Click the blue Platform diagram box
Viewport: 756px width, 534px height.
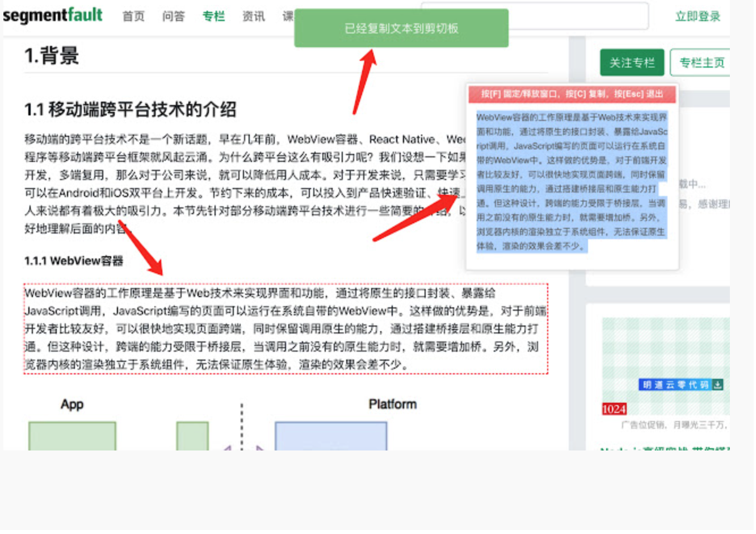[331, 436]
